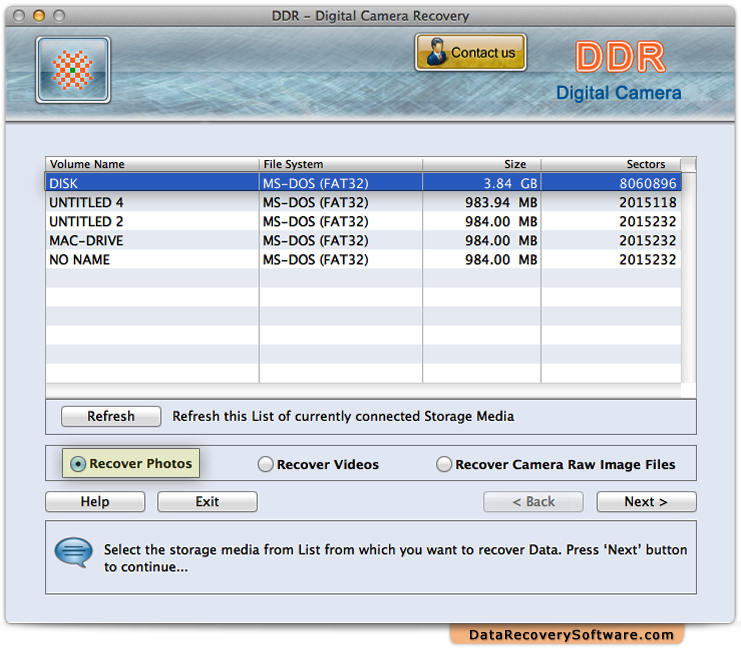
Task: Click the DDR application logo icon
Action: (73, 69)
